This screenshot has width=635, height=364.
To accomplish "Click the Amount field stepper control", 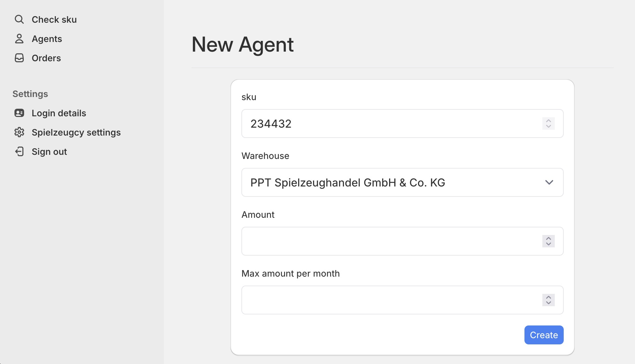I will 548,241.
